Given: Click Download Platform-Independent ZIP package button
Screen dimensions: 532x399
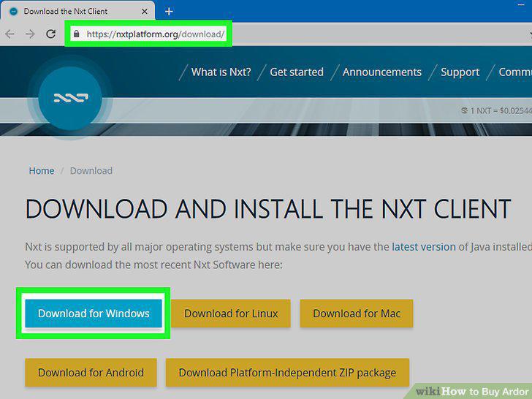Looking at the screenshot, I should [x=287, y=373].
